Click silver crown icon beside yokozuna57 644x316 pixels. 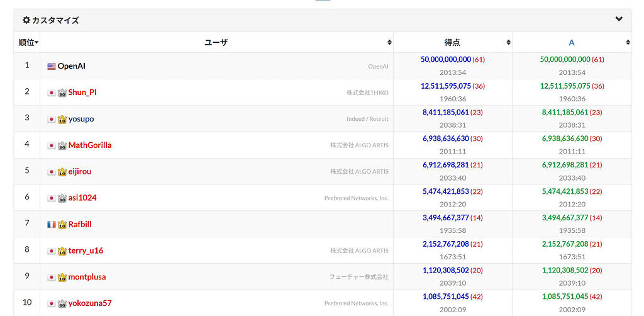[62, 303]
